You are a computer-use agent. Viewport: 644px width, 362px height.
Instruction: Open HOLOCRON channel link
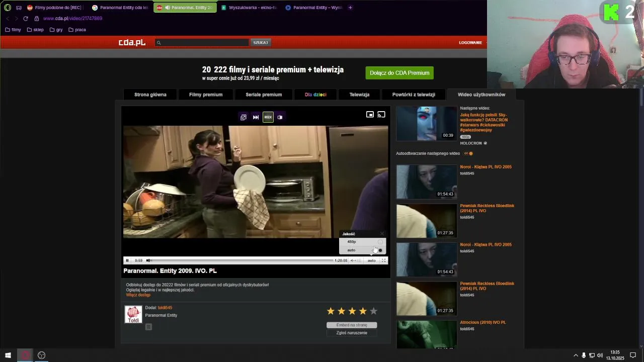471,143
